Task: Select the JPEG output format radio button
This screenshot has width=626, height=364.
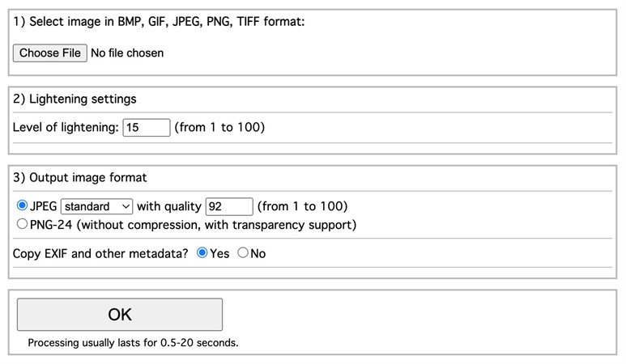Action: [22, 206]
